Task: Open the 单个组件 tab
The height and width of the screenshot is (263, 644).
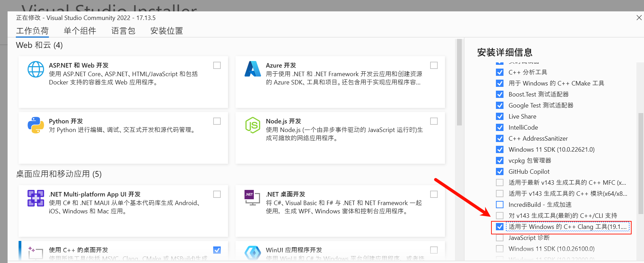Action: [80, 31]
